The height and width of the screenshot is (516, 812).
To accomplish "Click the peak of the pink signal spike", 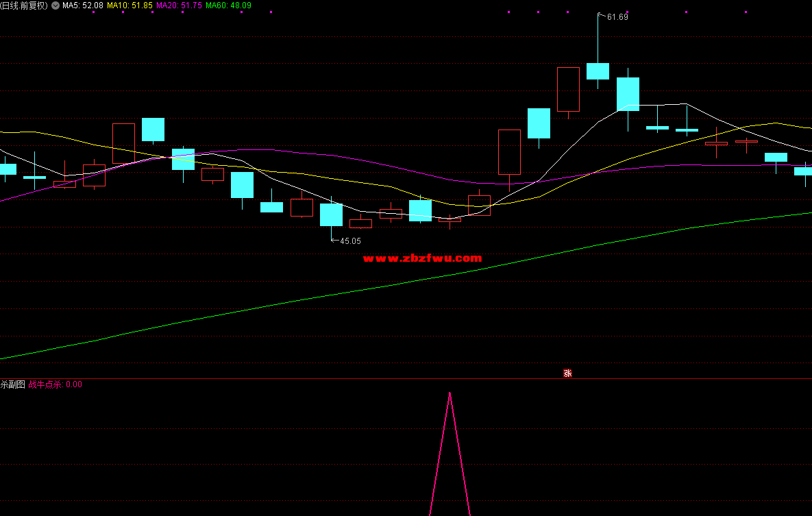I will (450, 393).
